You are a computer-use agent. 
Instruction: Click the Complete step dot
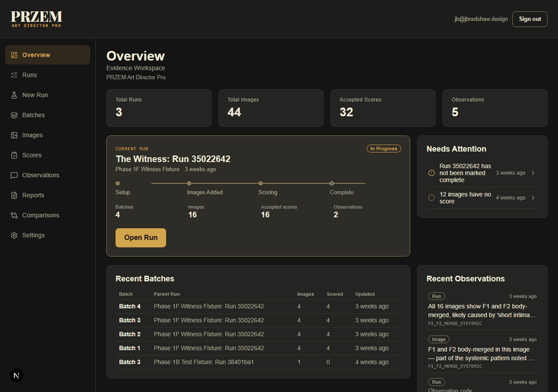tap(332, 184)
